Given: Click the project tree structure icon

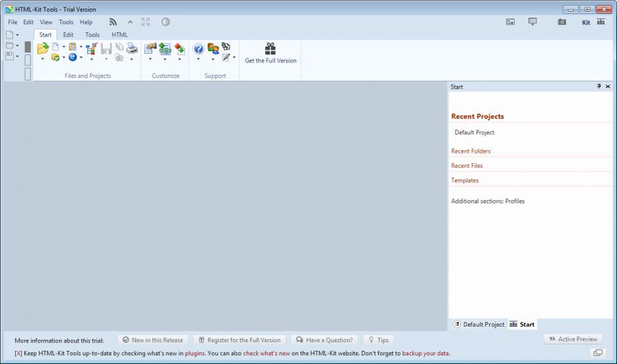Looking at the screenshot, I should click(92, 49).
